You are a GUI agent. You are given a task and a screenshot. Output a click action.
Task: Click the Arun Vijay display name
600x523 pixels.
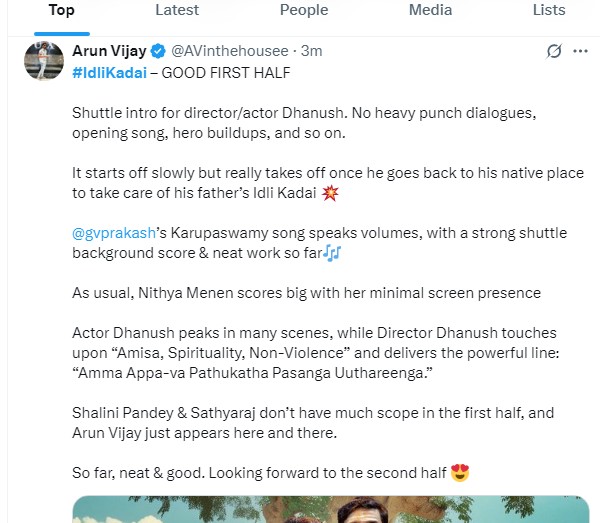pyautogui.click(x=109, y=51)
